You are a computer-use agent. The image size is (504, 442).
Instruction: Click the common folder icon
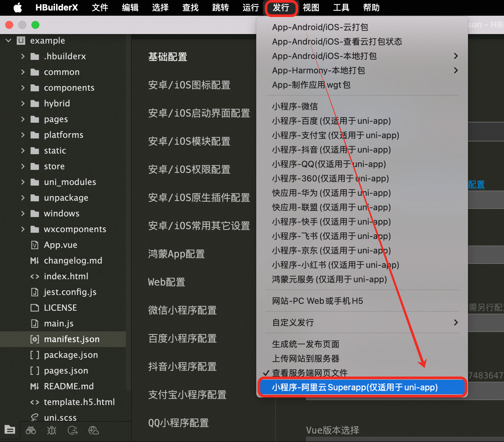[x=35, y=72]
